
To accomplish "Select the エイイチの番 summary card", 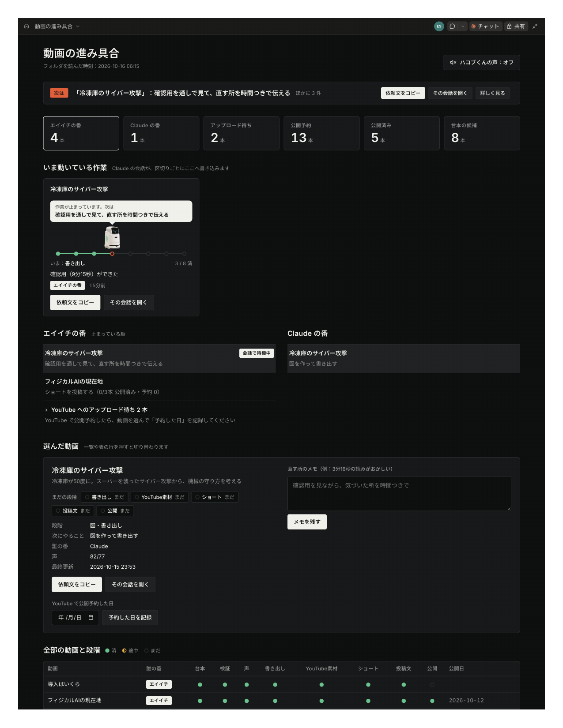I will [x=81, y=133].
